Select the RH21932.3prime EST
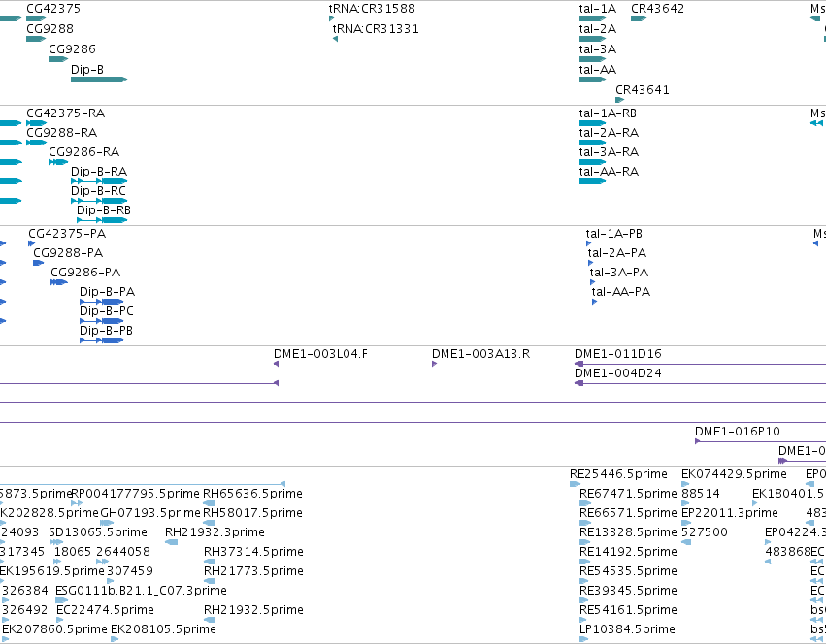 pos(171,542)
